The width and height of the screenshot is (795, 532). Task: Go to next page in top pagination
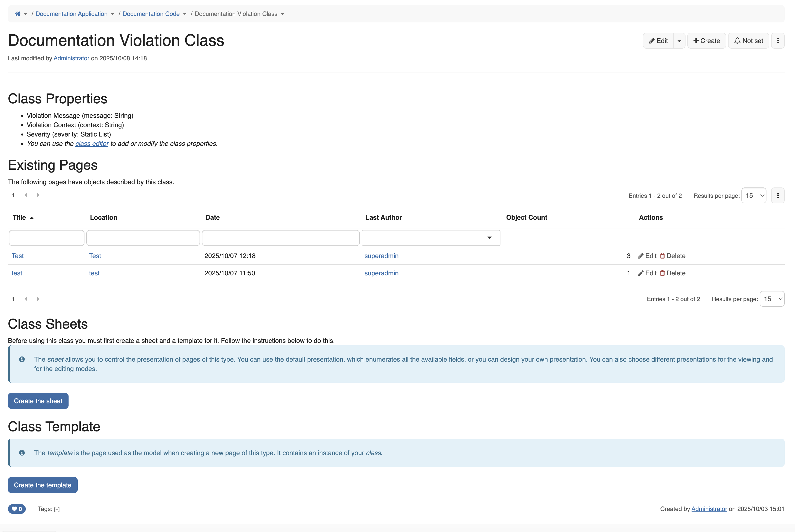(38, 195)
